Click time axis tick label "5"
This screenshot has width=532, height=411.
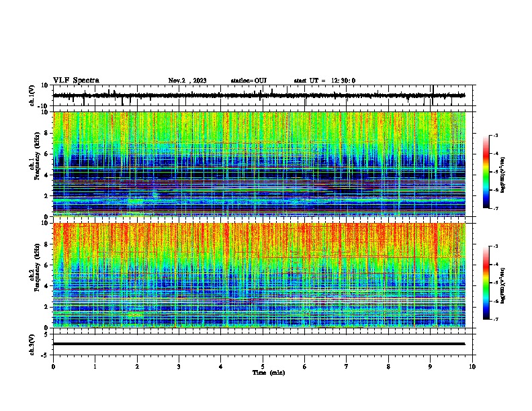coord(263,367)
